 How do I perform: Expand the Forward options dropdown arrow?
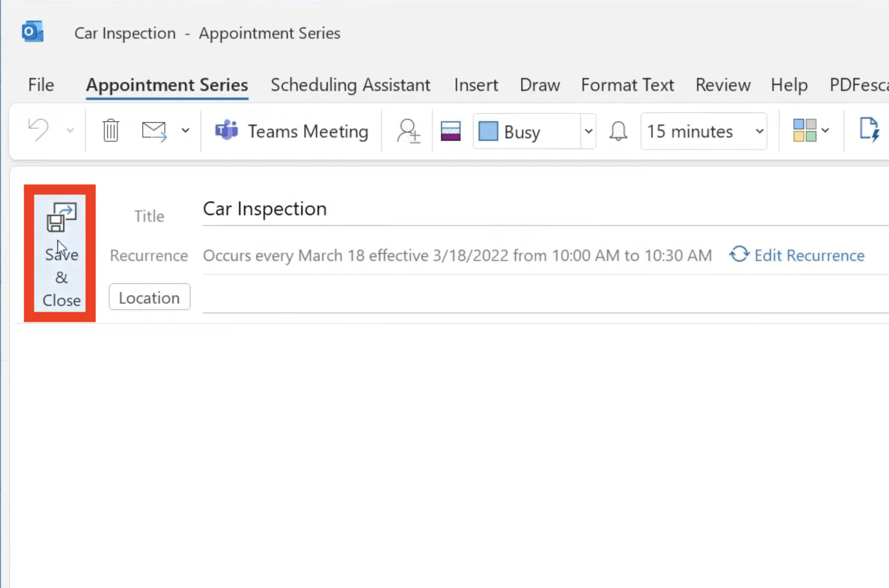tap(185, 131)
